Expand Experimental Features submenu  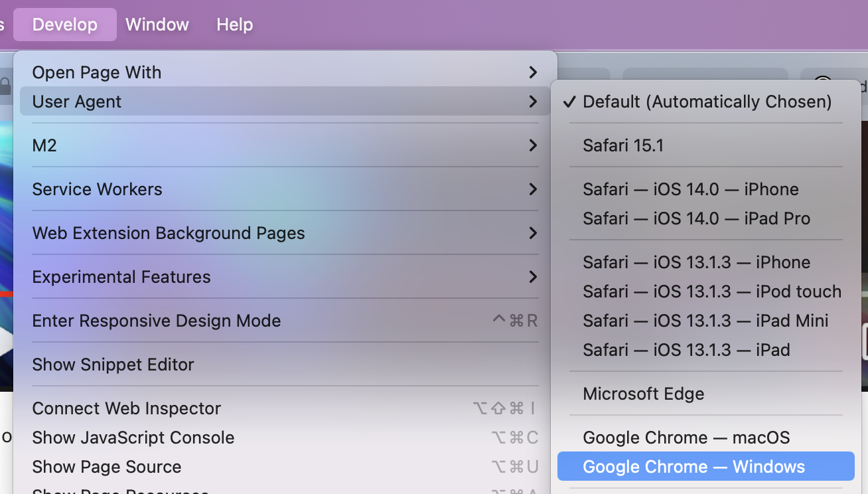(x=285, y=277)
